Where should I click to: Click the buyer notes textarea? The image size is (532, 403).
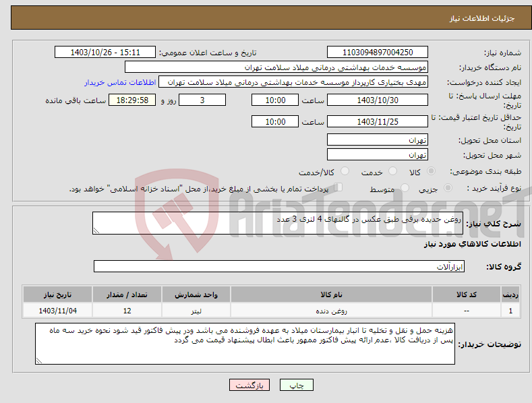pos(245,344)
